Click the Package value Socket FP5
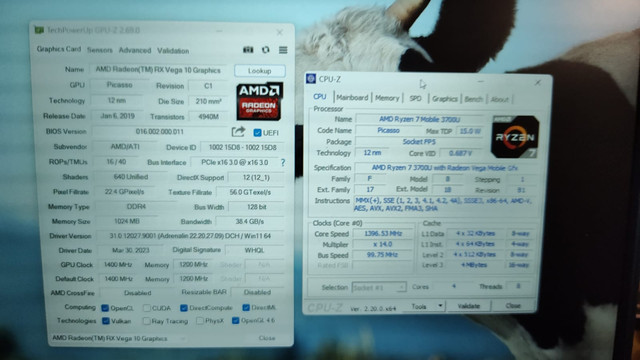640x360 pixels. point(419,142)
